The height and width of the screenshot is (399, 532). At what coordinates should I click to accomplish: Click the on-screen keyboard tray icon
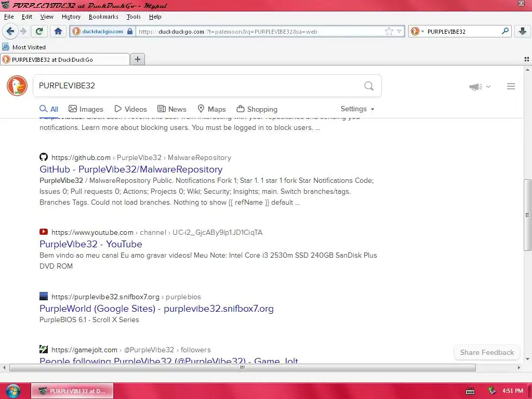470,391
